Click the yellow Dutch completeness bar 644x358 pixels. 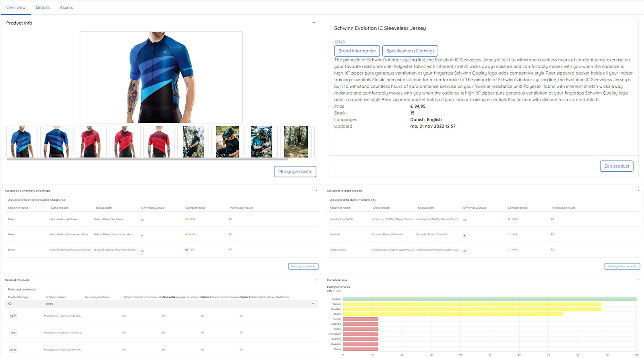point(453,314)
